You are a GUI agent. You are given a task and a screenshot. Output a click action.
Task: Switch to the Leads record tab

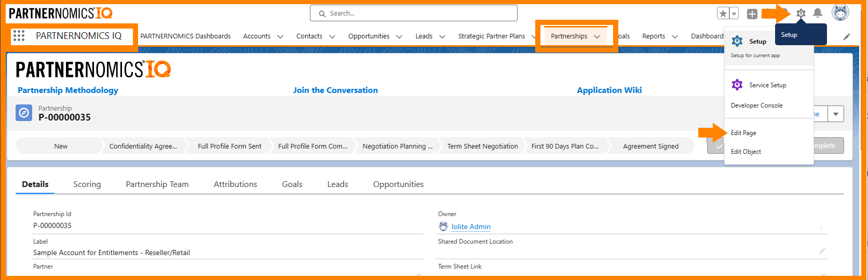coord(337,184)
